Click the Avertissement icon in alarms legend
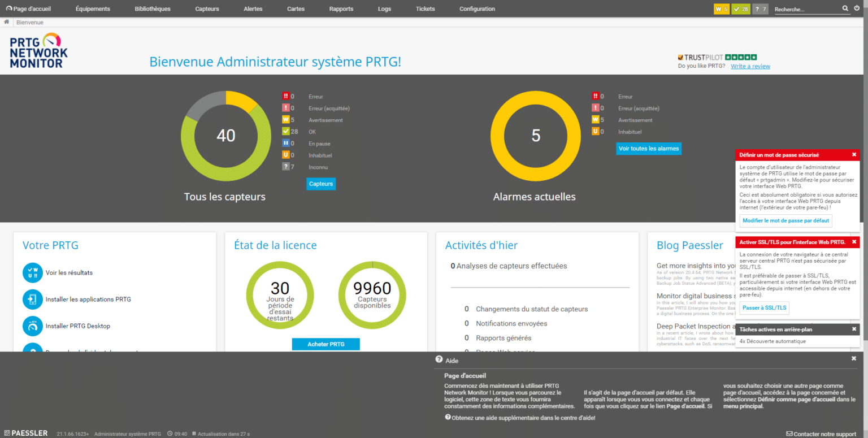Viewport: 868px width, 438px height. (595, 120)
